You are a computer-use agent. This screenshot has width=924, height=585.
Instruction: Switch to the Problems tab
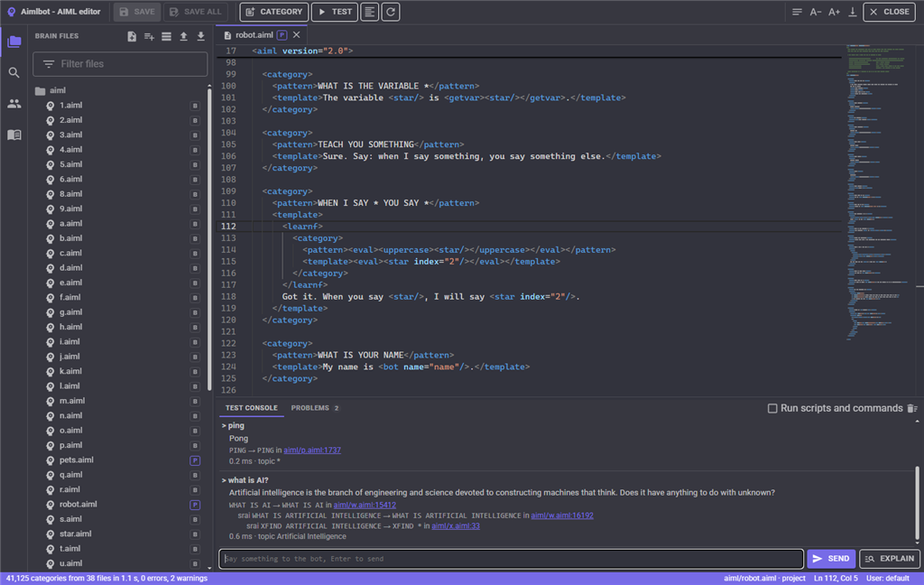point(315,408)
